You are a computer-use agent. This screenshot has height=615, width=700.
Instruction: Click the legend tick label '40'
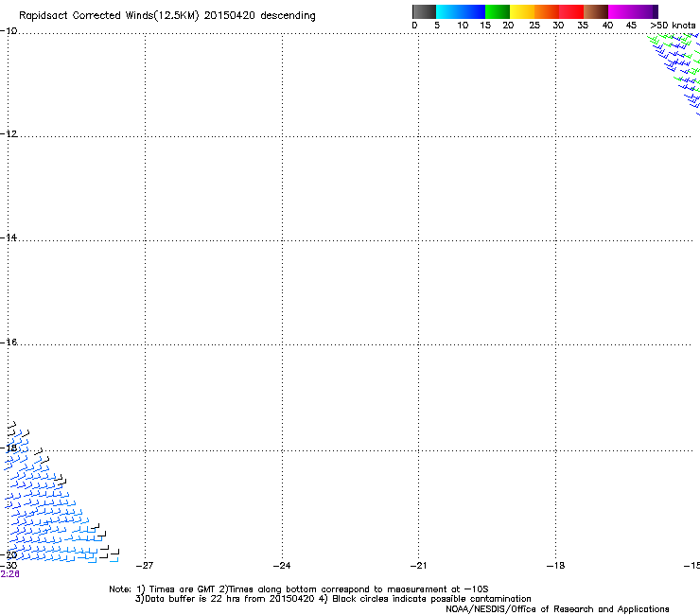pyautogui.click(x=607, y=26)
